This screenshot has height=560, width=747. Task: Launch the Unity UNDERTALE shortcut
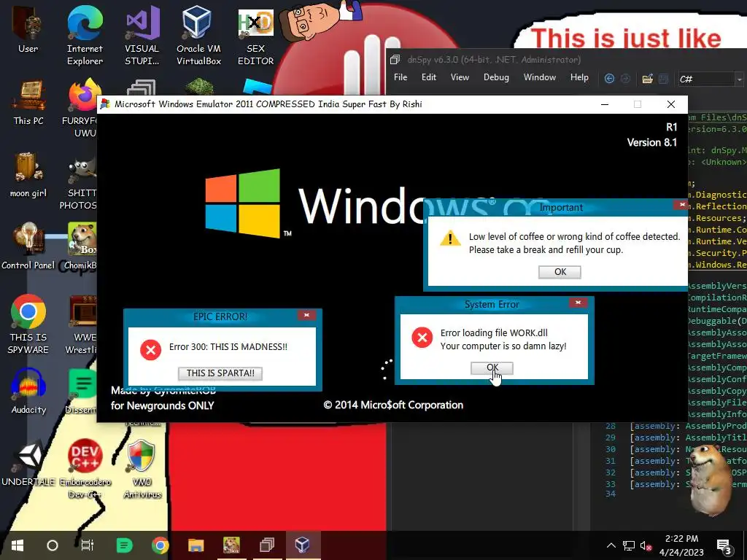pos(28,462)
